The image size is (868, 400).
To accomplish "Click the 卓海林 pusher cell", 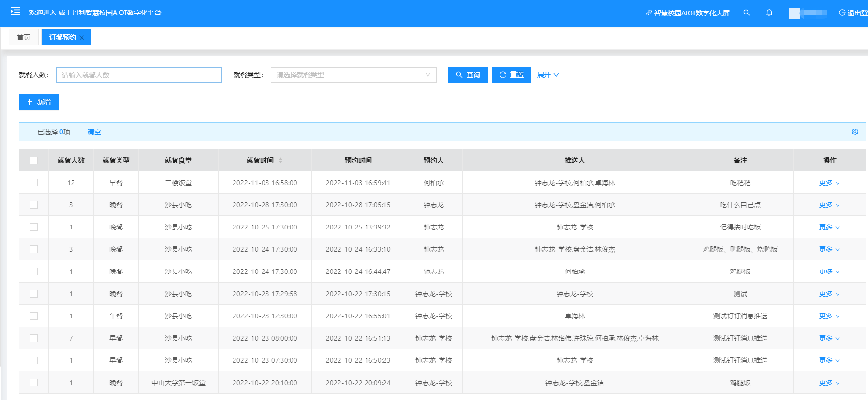I will 575,316.
